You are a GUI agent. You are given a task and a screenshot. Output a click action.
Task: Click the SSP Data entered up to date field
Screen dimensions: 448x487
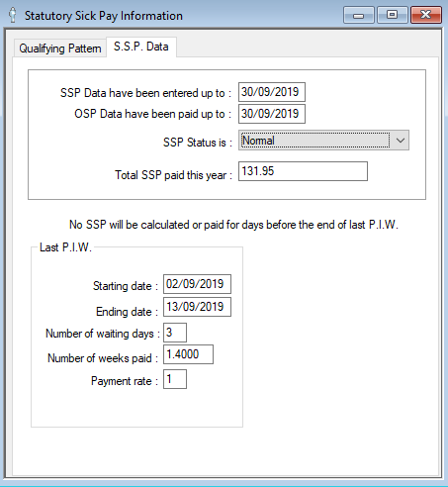[x=272, y=92]
